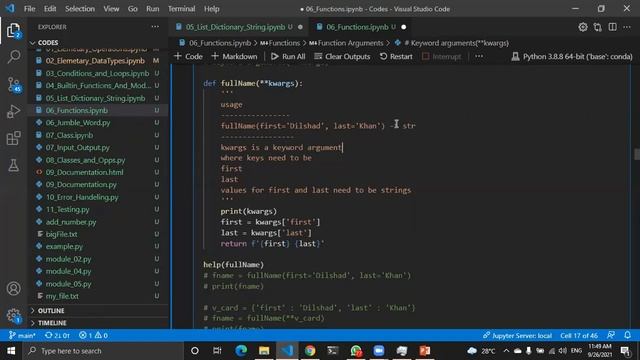The height and width of the screenshot is (360, 640).
Task: Open the Go menu
Action: tap(133, 9)
